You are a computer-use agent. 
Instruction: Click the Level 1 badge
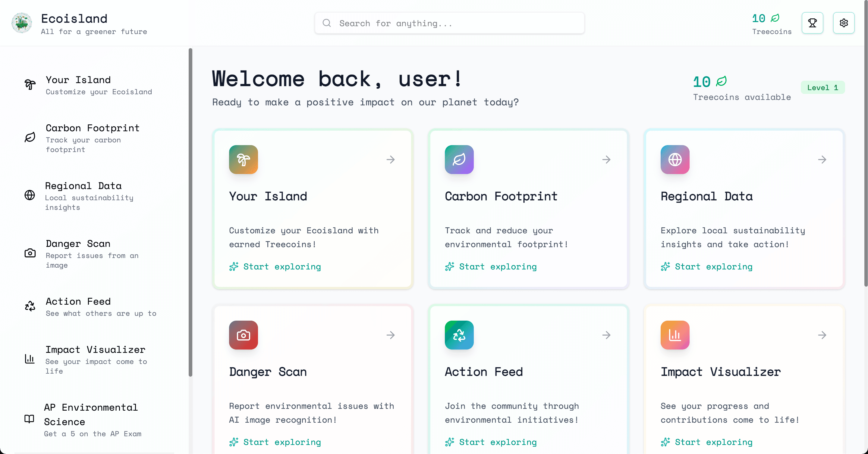[822, 88]
